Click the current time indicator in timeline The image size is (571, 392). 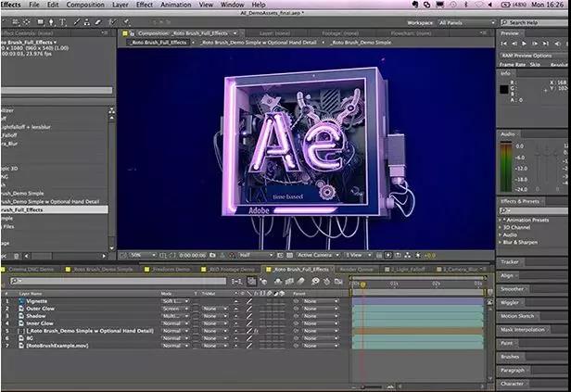click(x=362, y=285)
